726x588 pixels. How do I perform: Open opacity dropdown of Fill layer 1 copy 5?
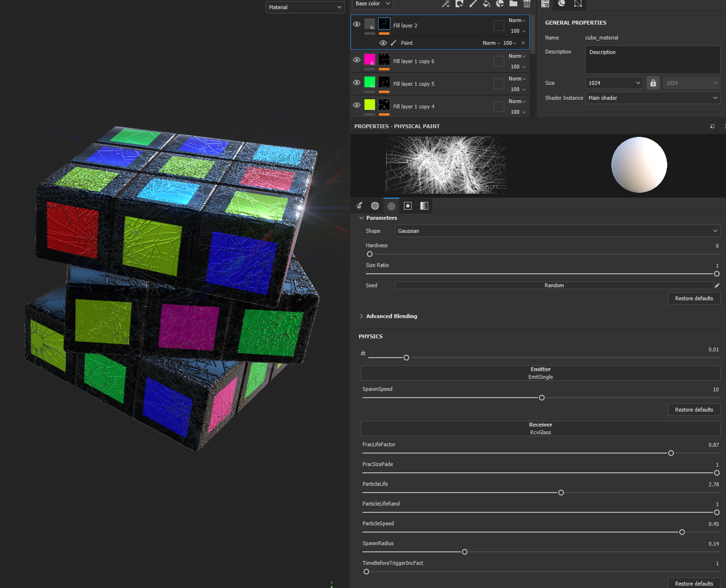click(x=518, y=90)
